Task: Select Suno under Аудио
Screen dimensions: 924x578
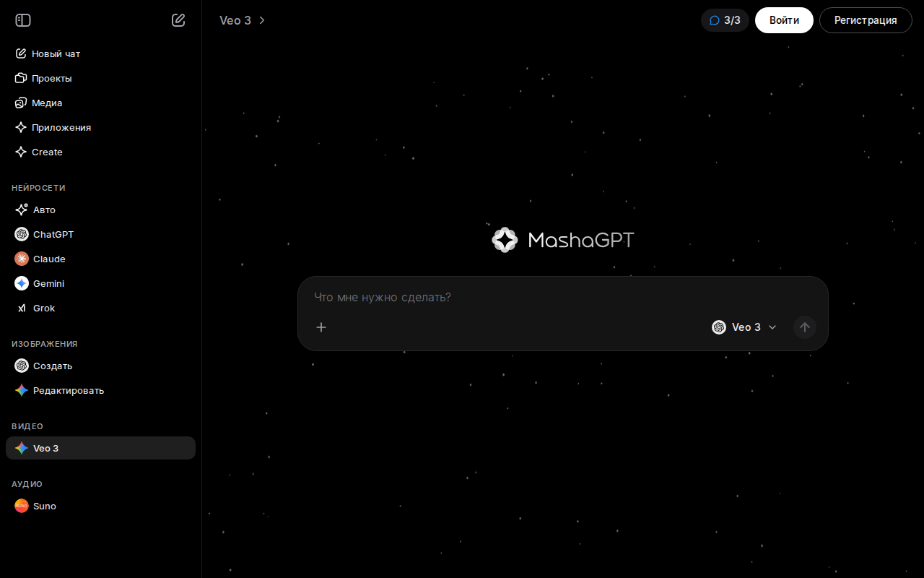Action: (100, 506)
